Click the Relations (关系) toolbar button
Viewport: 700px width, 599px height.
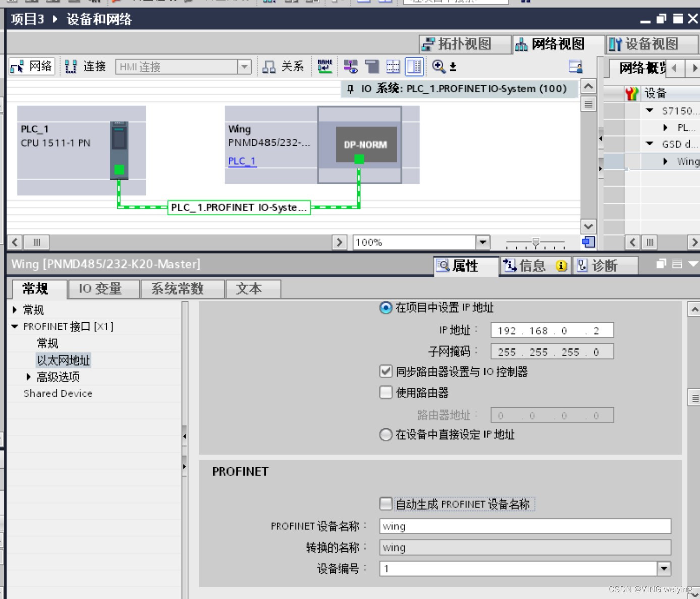click(x=284, y=66)
